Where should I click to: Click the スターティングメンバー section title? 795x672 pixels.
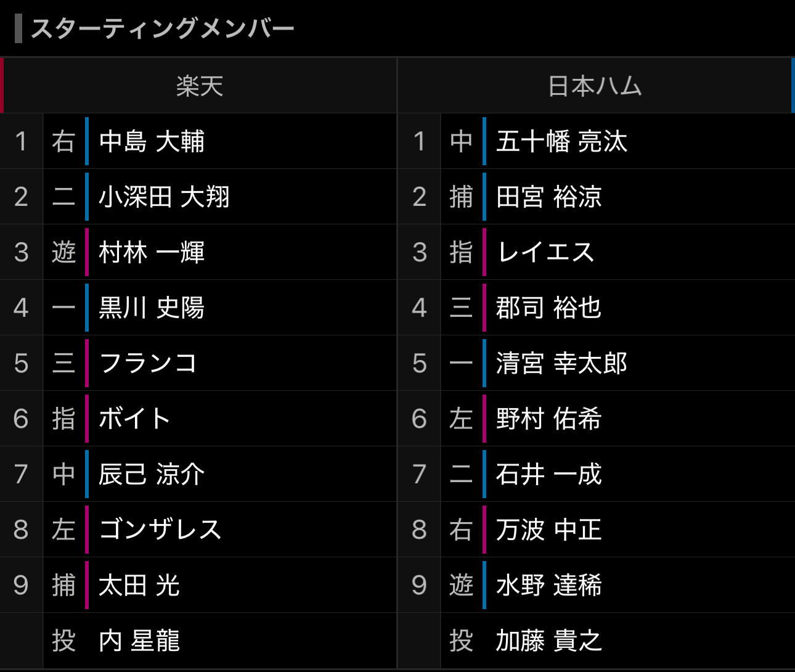(163, 28)
